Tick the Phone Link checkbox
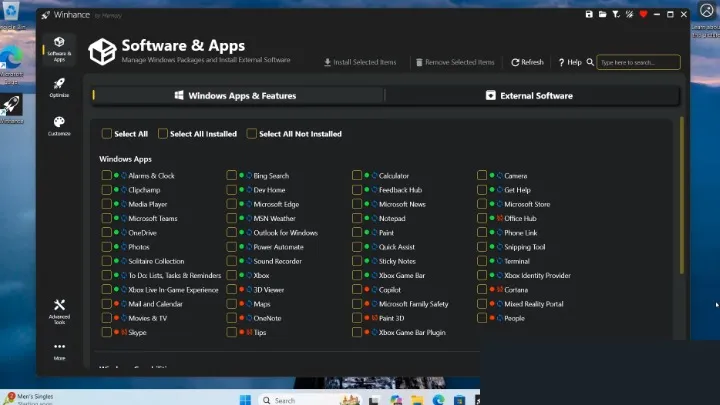Viewport: 720px width, 405px height. [x=482, y=232]
